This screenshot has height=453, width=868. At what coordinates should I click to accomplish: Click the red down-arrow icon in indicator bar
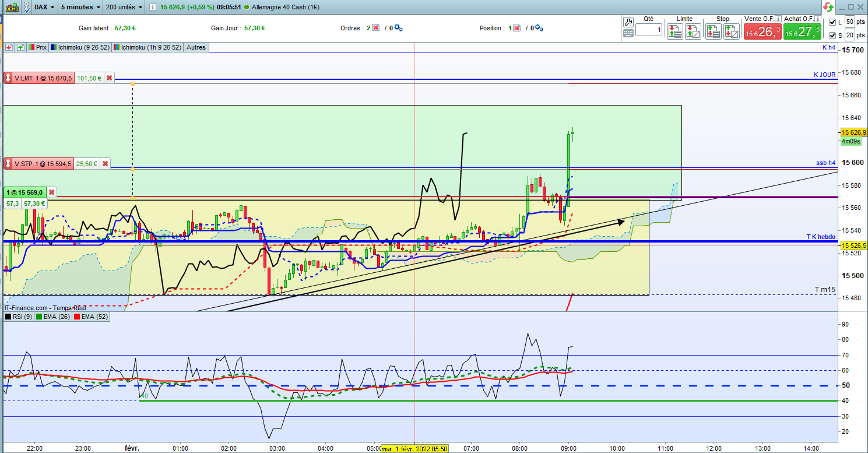(9, 47)
